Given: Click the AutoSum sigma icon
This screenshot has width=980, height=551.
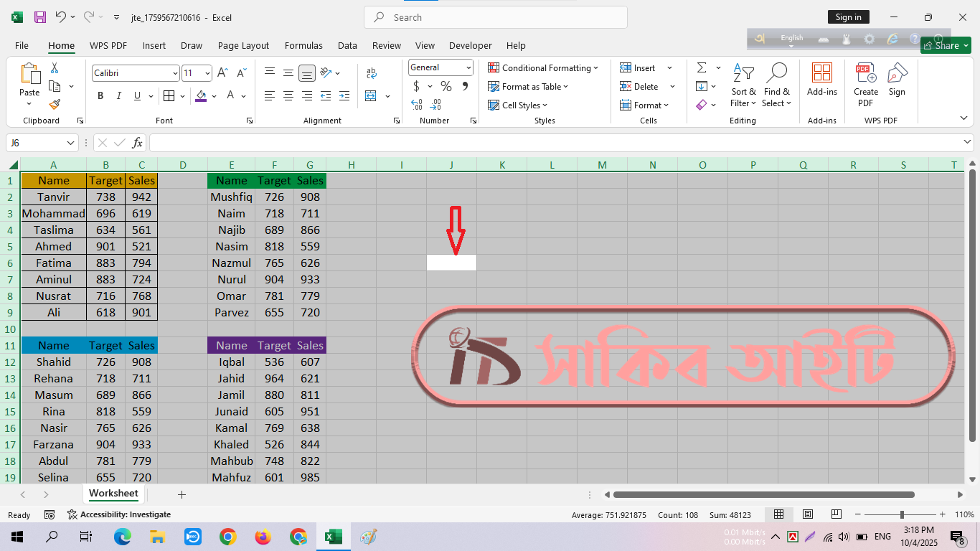Looking at the screenshot, I should pos(701,67).
